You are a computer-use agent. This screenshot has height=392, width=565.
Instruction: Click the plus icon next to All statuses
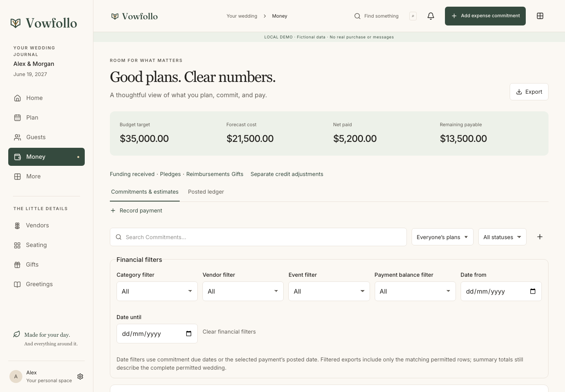click(x=540, y=237)
